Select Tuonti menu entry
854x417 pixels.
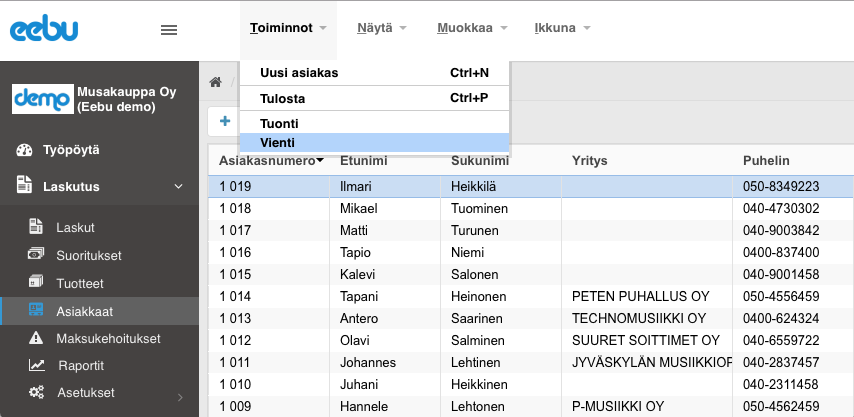coord(374,124)
